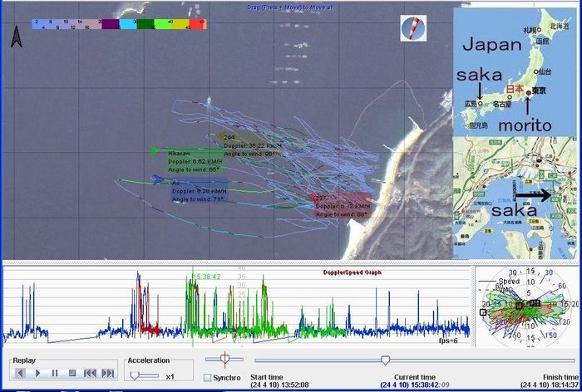Click the north arrow compass icon

16,36
